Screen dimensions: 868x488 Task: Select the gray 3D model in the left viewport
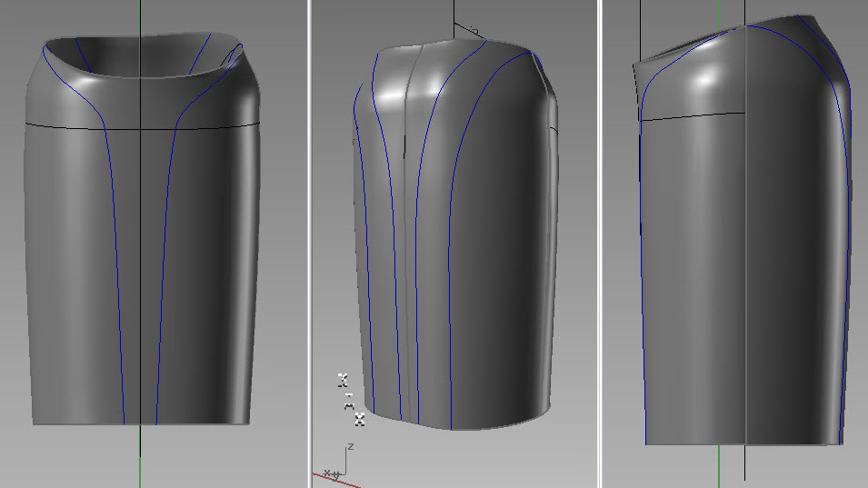point(142,228)
